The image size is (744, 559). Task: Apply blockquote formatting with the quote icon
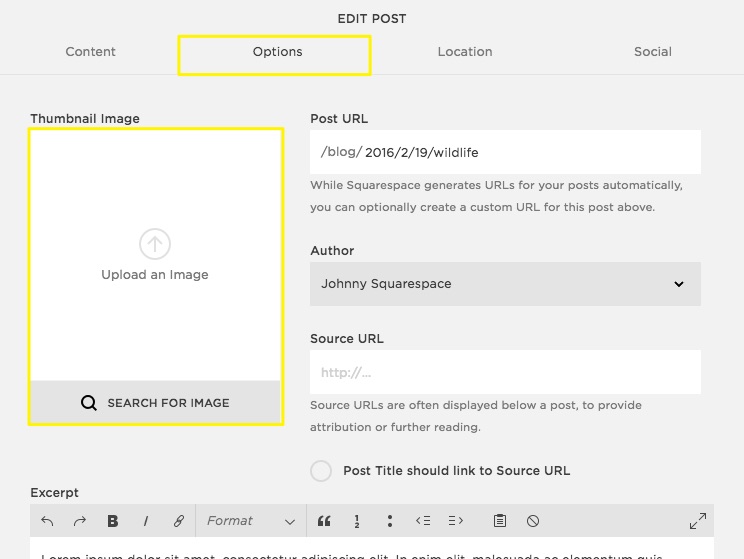(x=323, y=521)
